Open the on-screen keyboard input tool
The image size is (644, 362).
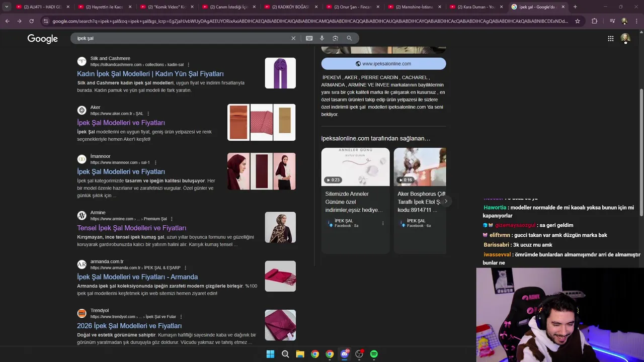tap(309, 38)
